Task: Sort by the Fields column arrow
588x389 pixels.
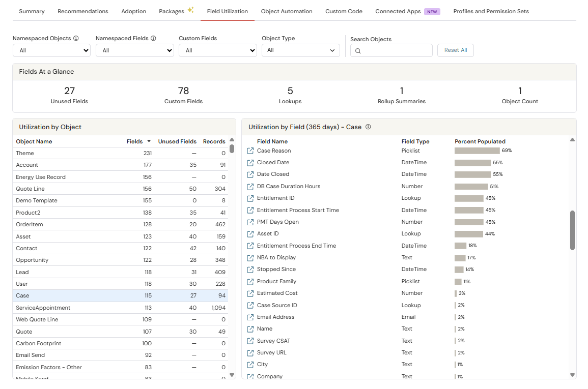Action: tap(149, 141)
